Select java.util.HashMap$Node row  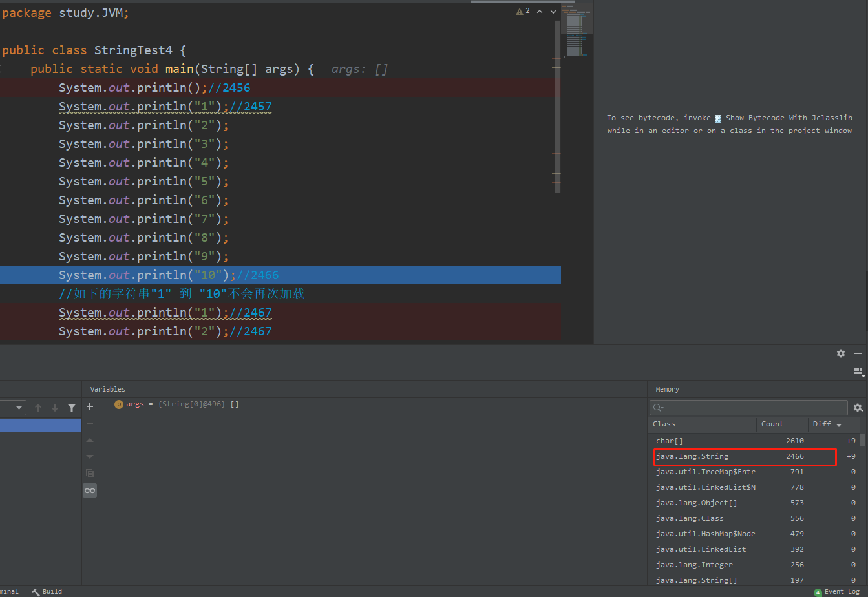754,534
